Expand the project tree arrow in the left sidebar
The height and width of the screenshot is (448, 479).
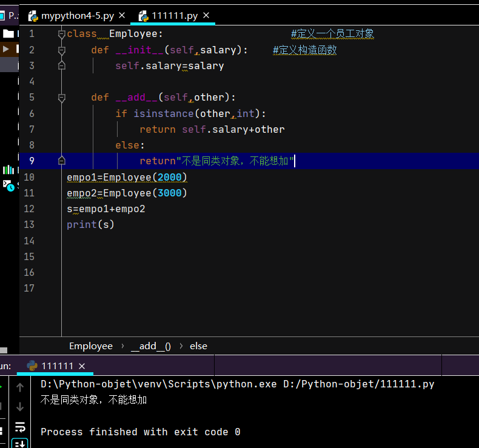click(5, 49)
